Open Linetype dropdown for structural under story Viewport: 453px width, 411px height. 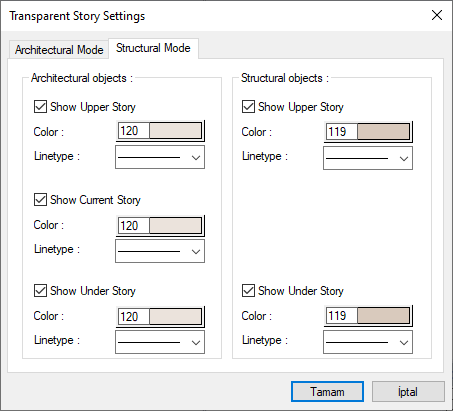(368, 342)
